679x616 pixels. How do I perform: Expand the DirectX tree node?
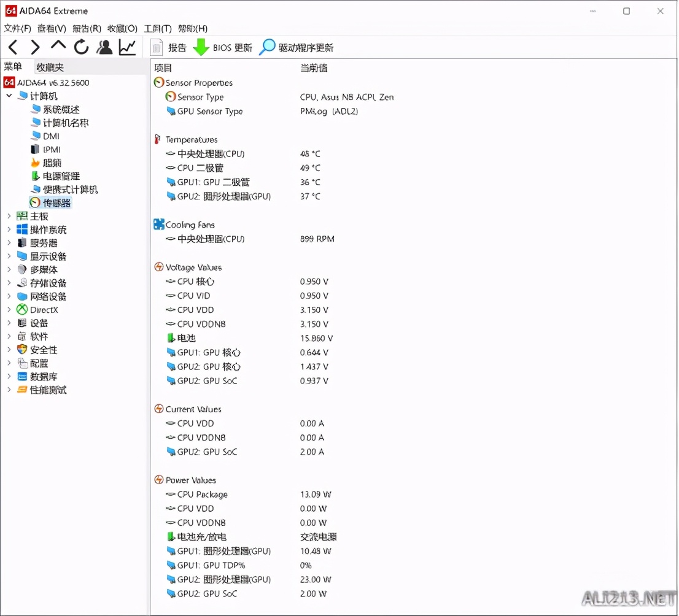(x=9, y=309)
